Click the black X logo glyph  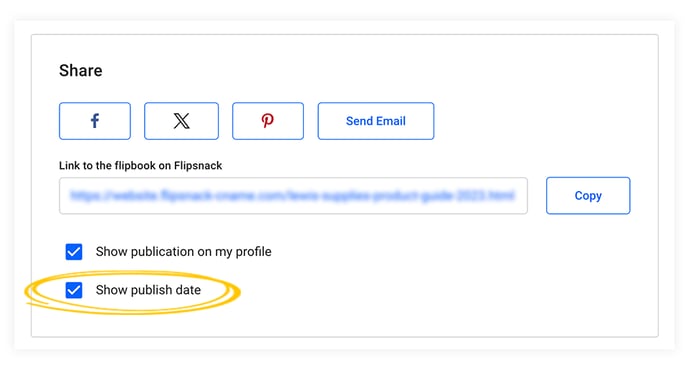coord(181,121)
